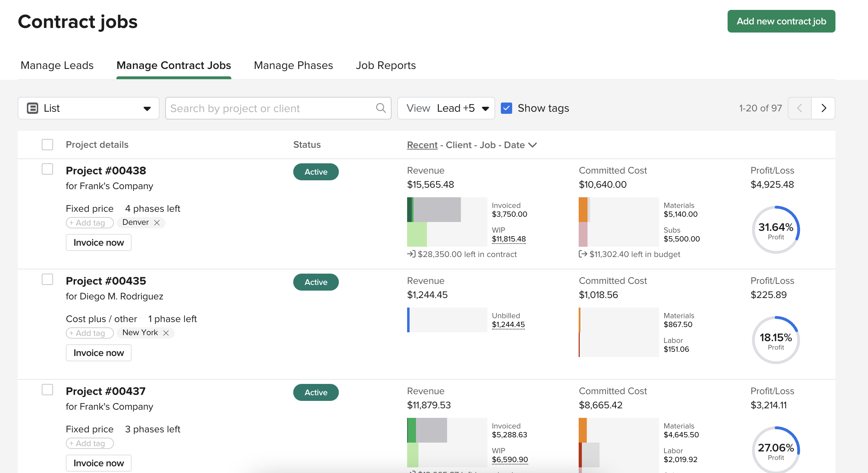The height and width of the screenshot is (473, 868).
Task: Click the Project #00435 revenue bar chart
Action: coord(447,320)
